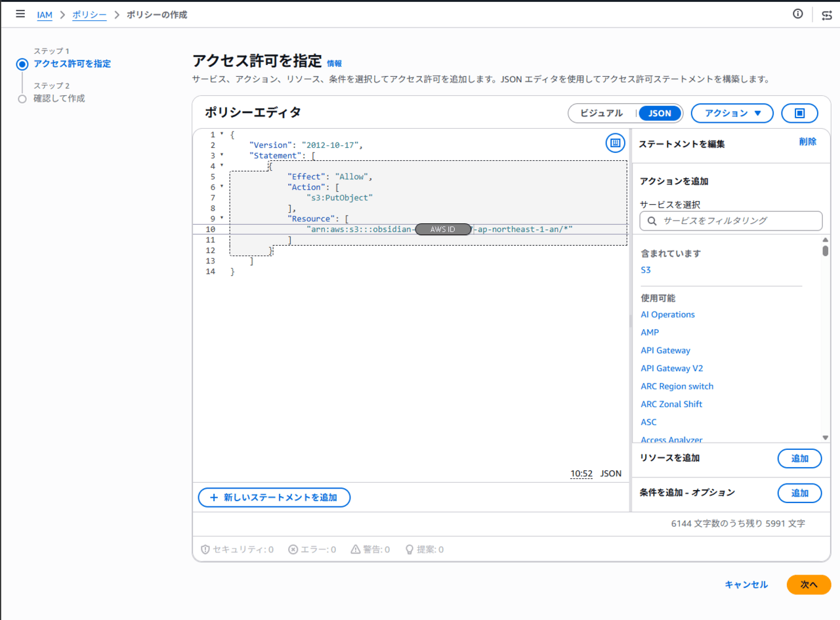
Task: Click the keyboard shortcuts icon in editor
Action: 615,143
